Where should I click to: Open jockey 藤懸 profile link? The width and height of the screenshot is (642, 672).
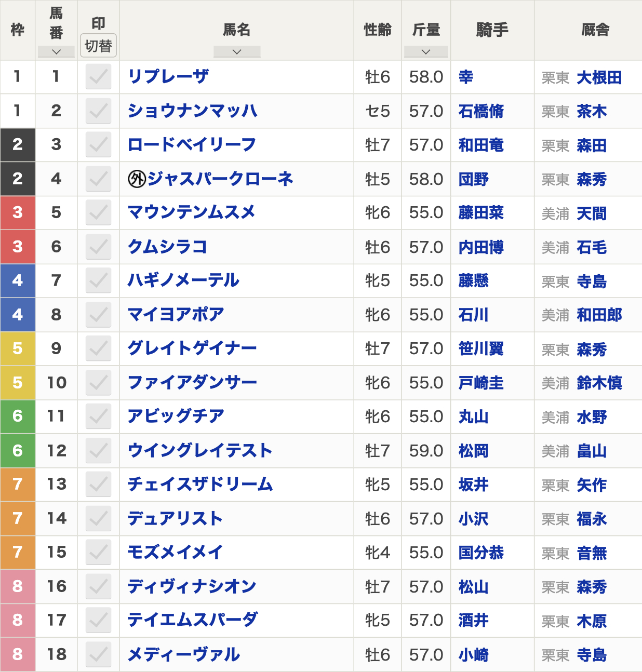474,281
